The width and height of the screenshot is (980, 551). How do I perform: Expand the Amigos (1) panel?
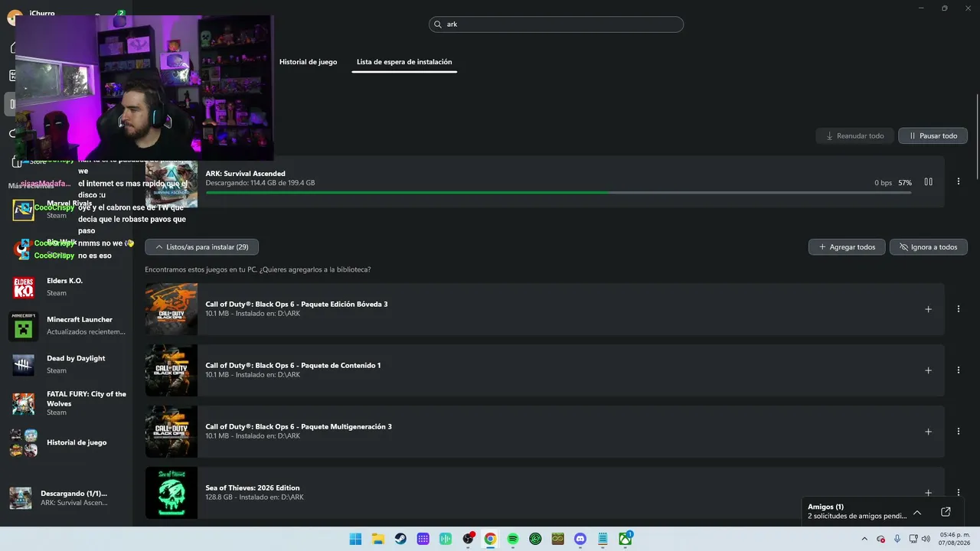(x=917, y=512)
